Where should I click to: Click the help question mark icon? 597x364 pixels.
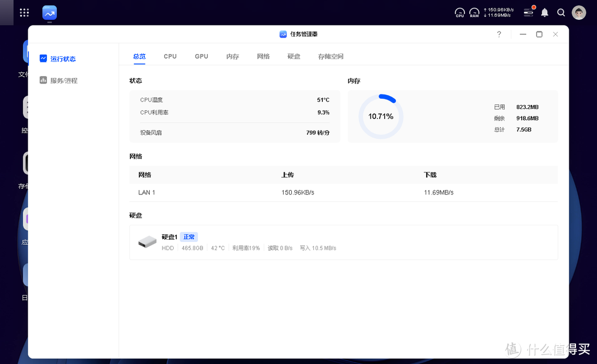(x=499, y=34)
